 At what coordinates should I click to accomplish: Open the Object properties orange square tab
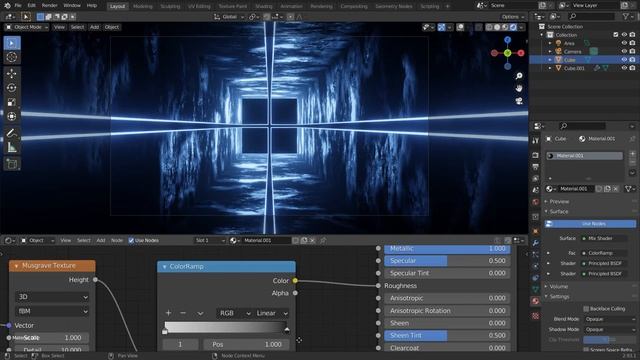coord(536,231)
